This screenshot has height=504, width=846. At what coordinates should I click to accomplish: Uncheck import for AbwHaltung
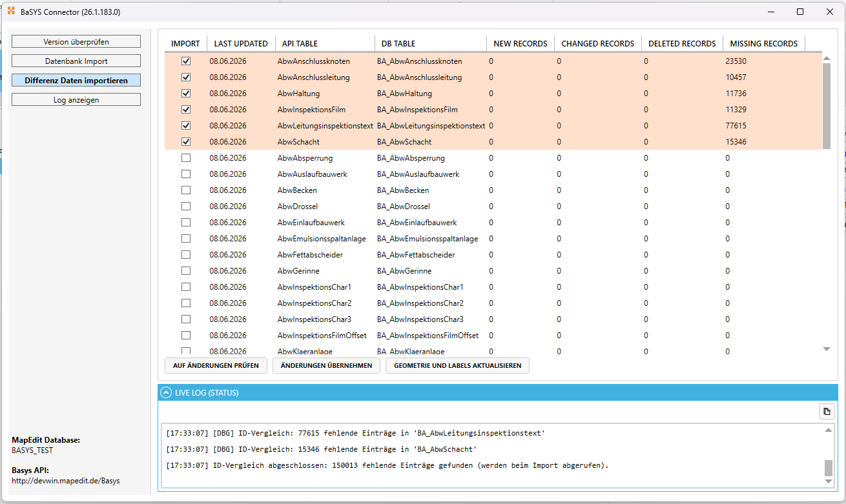186,94
